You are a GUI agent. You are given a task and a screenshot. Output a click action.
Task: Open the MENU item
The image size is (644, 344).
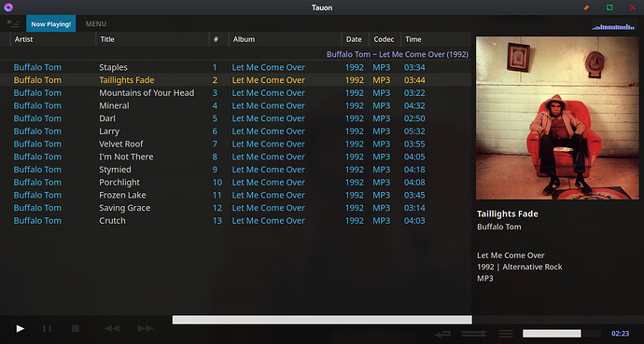coord(96,24)
